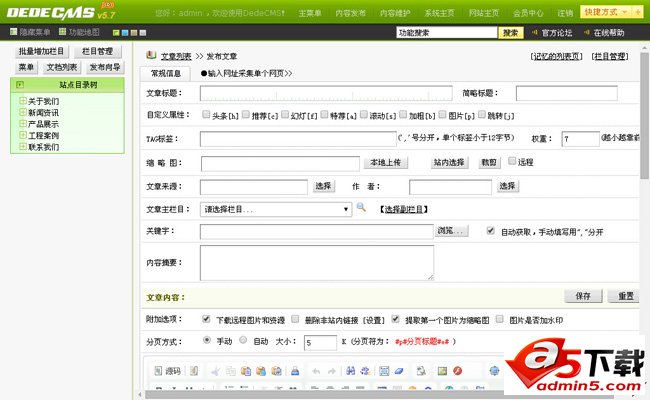The height and width of the screenshot is (400, 650).
Task: Open 内容发布 in top menu
Action: click(x=351, y=13)
